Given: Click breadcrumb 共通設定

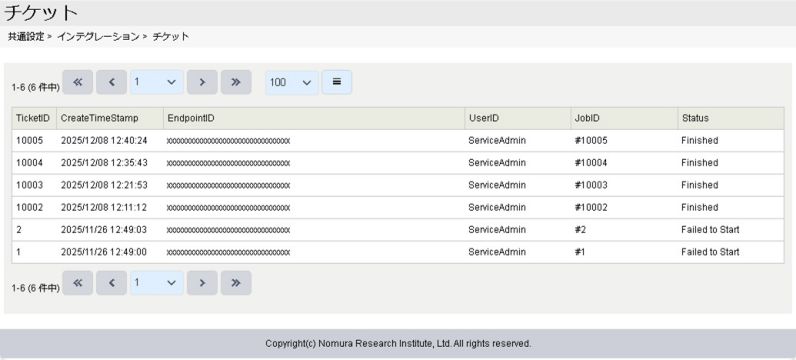Looking at the screenshot, I should (x=26, y=37).
